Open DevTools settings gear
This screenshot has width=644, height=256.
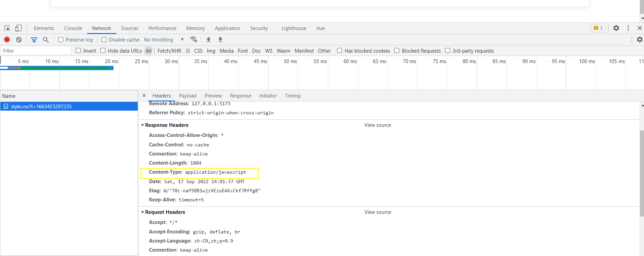point(616,28)
